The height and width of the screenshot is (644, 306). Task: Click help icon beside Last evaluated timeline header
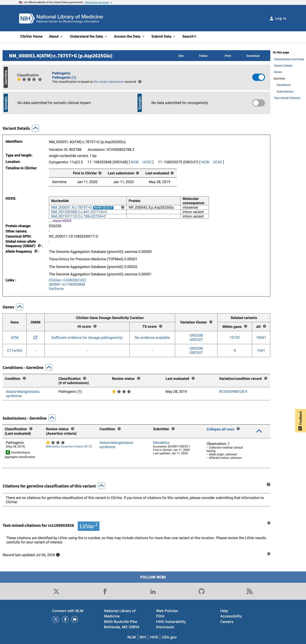[172, 173]
